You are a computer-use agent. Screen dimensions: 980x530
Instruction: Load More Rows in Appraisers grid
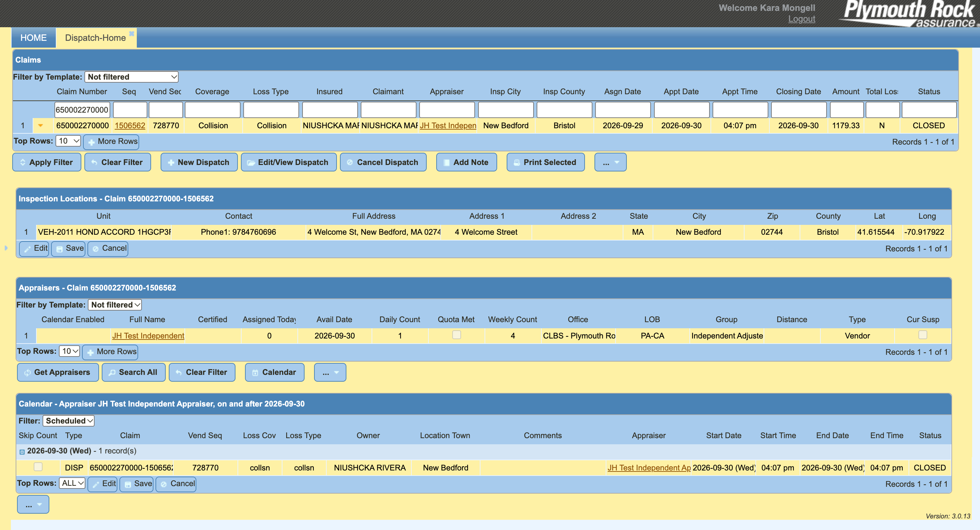pos(110,352)
